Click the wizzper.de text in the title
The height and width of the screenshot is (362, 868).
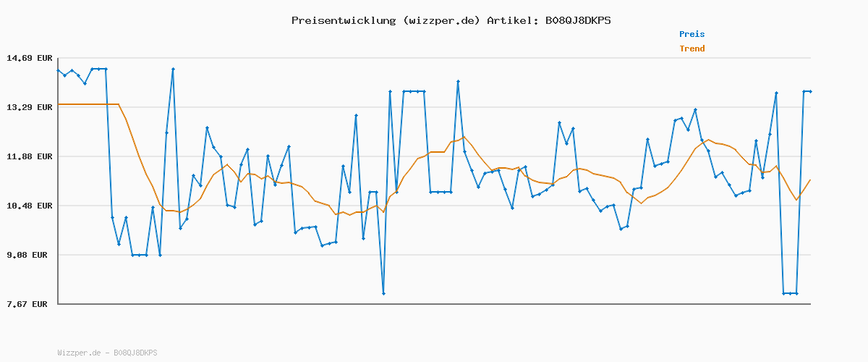click(442, 20)
